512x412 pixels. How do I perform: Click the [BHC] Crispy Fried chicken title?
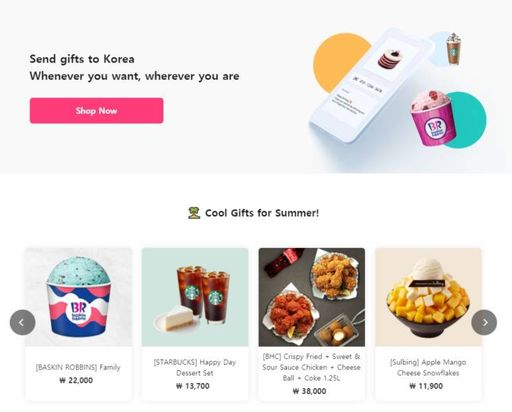click(x=311, y=367)
